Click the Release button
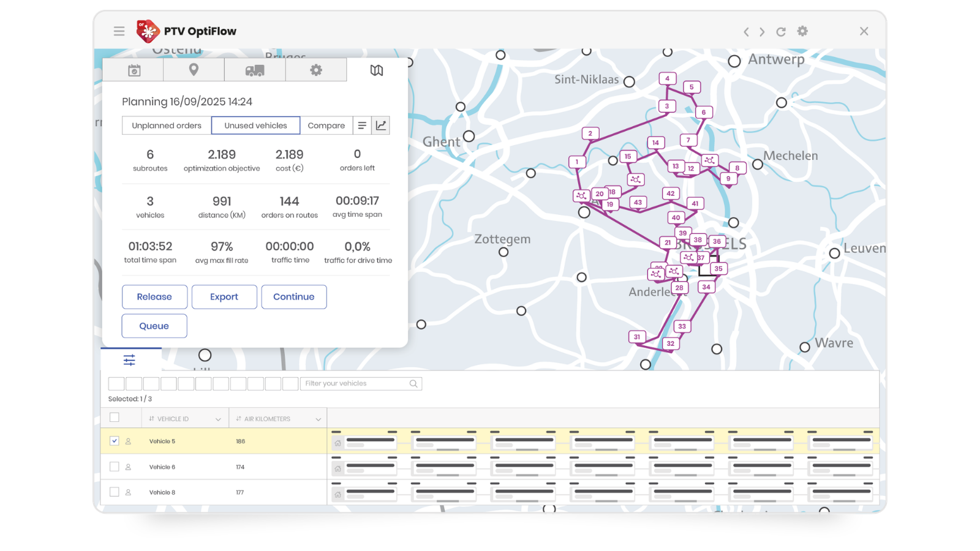This screenshot has width=980, height=551. click(154, 297)
